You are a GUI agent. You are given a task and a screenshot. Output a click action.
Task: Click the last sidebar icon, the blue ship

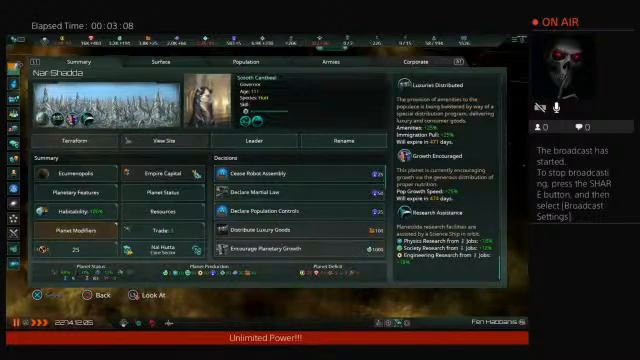pos(13,264)
